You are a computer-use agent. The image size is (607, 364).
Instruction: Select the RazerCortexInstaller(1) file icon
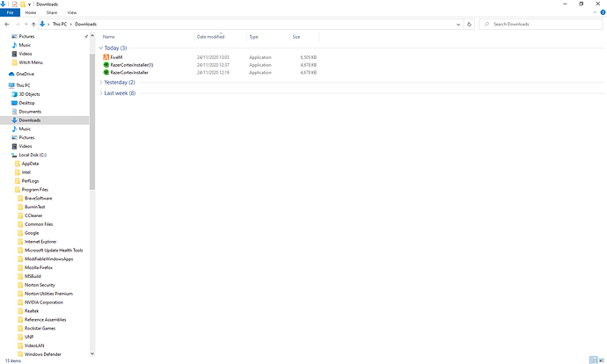pos(106,65)
